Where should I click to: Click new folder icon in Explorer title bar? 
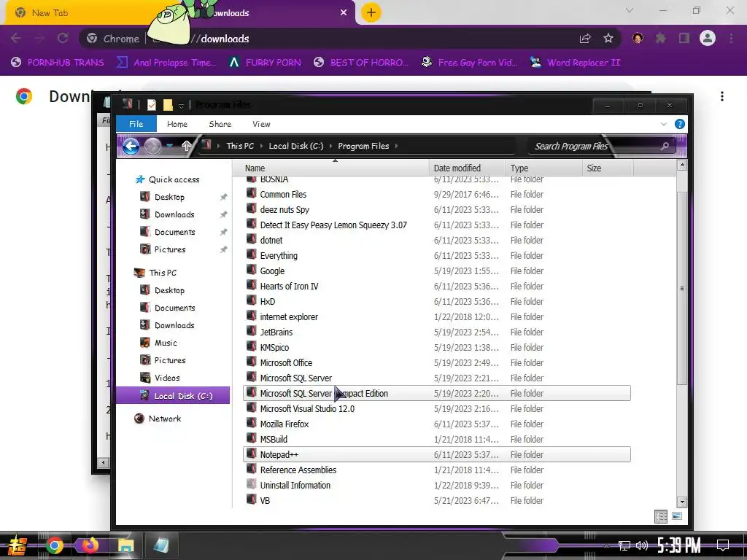[168, 105]
